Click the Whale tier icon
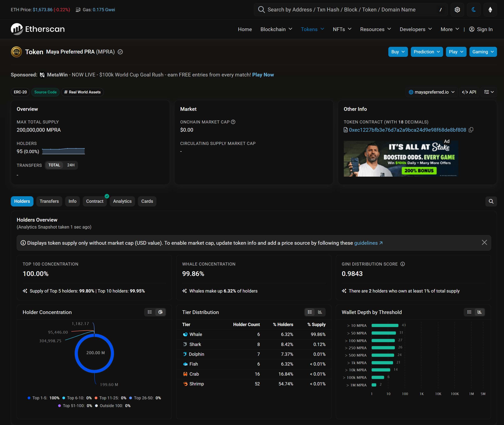 click(185, 334)
